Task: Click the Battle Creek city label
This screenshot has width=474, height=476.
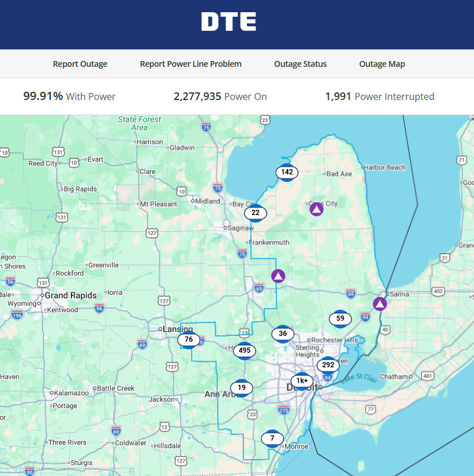Action: click(116, 388)
